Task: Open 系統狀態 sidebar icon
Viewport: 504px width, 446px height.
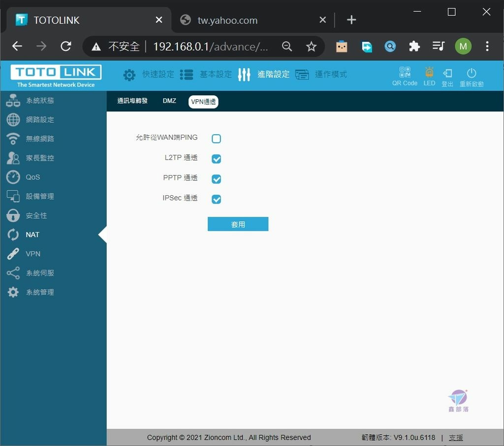Action: pyautogui.click(x=13, y=100)
